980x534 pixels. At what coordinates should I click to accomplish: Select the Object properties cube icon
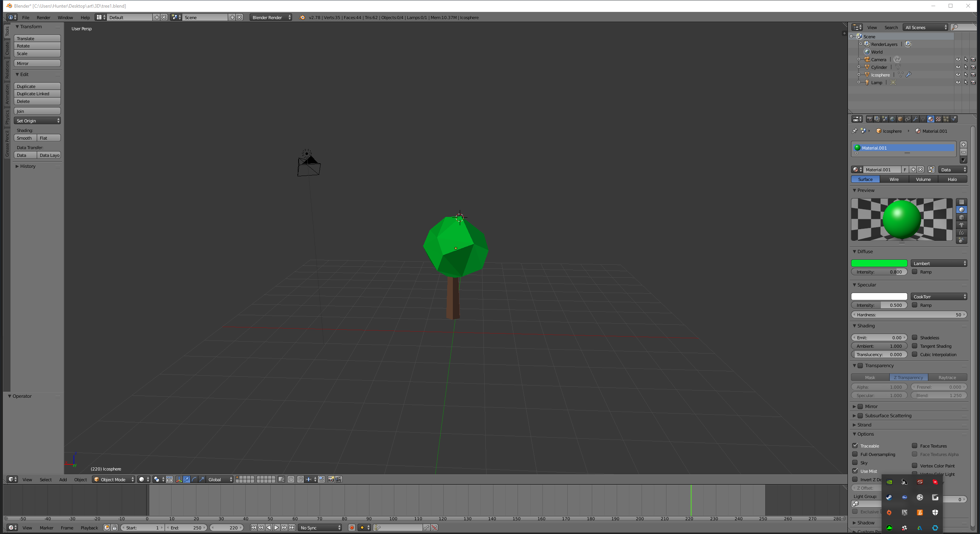(x=900, y=119)
